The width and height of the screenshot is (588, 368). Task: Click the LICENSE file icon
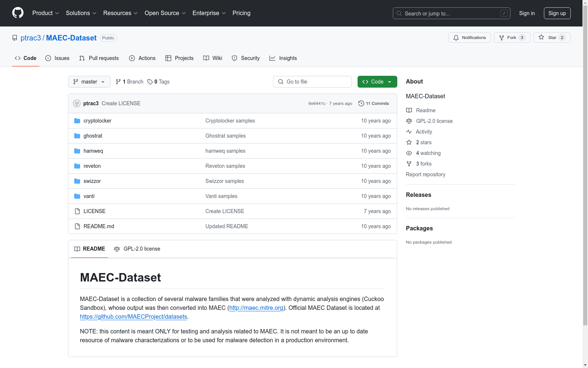point(77,211)
